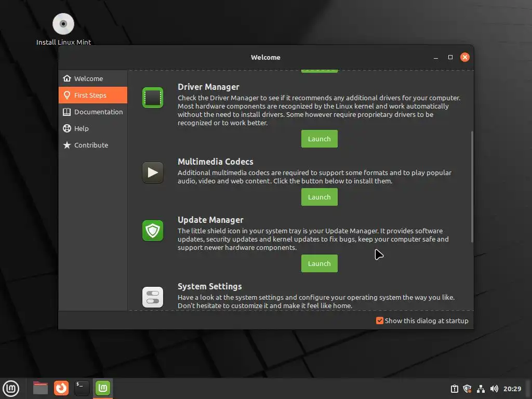Click the Update Manager shield tray icon

point(467,389)
